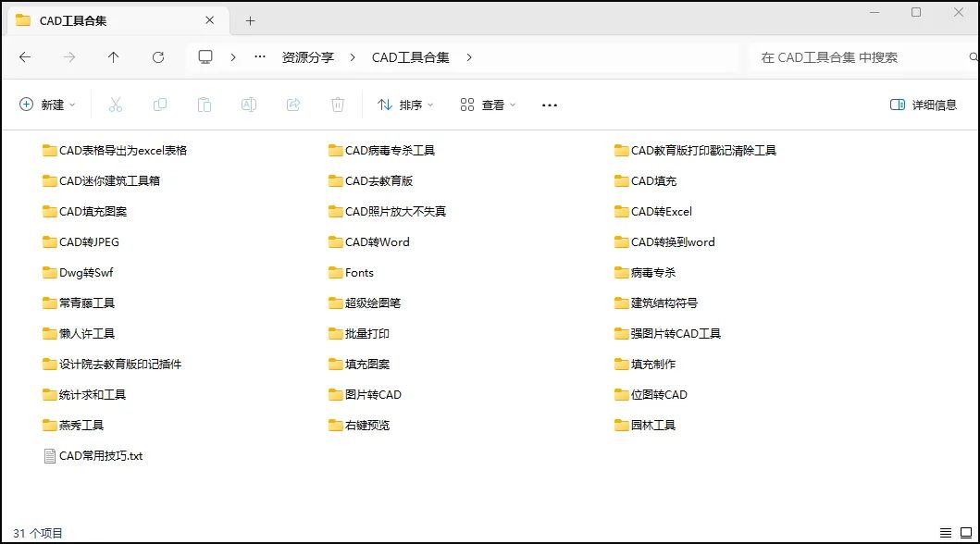This screenshot has width=980, height=544.
Task: Click the Rename icon in toolbar
Action: point(249,105)
